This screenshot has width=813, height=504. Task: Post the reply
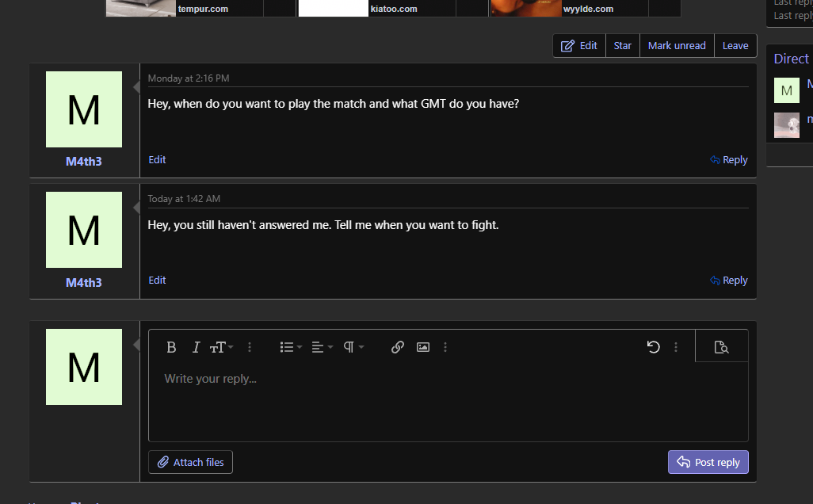coord(708,462)
